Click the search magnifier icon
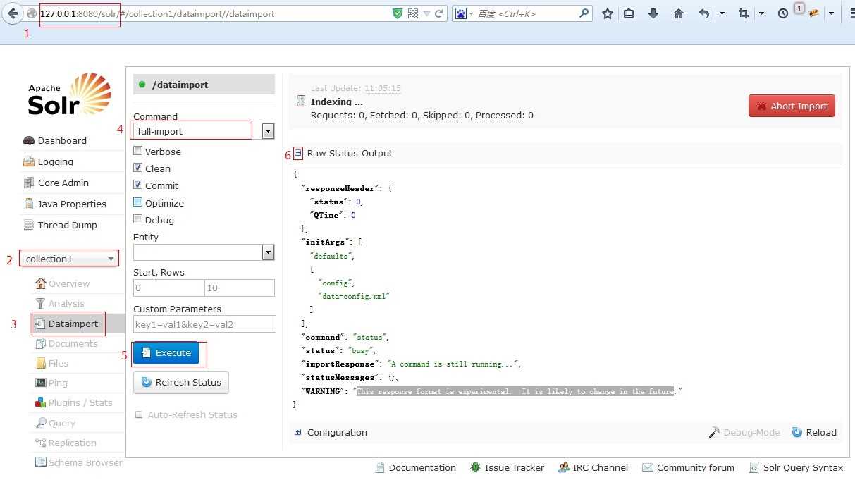The height and width of the screenshot is (504, 855). tap(584, 13)
